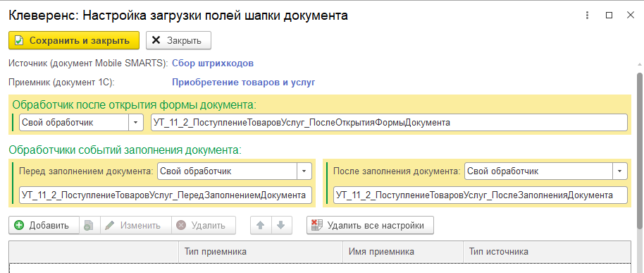Click Удалить все настройки button
The image size is (644, 273).
coord(370,225)
